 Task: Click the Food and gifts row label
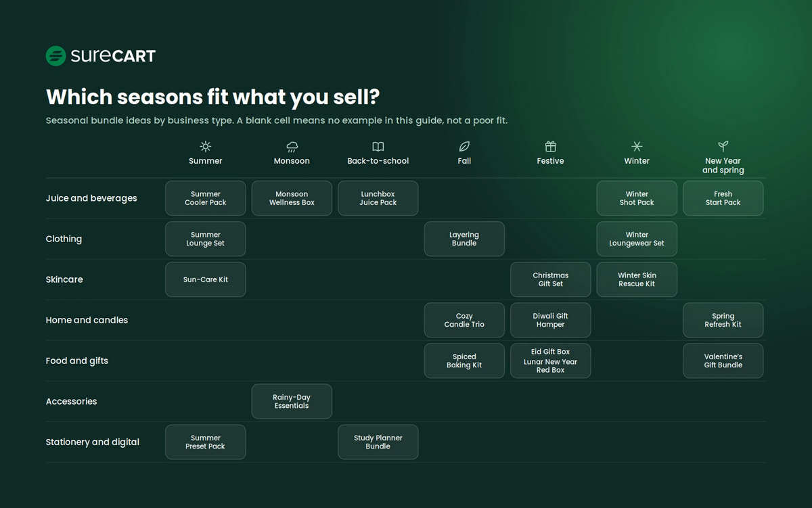pyautogui.click(x=77, y=361)
